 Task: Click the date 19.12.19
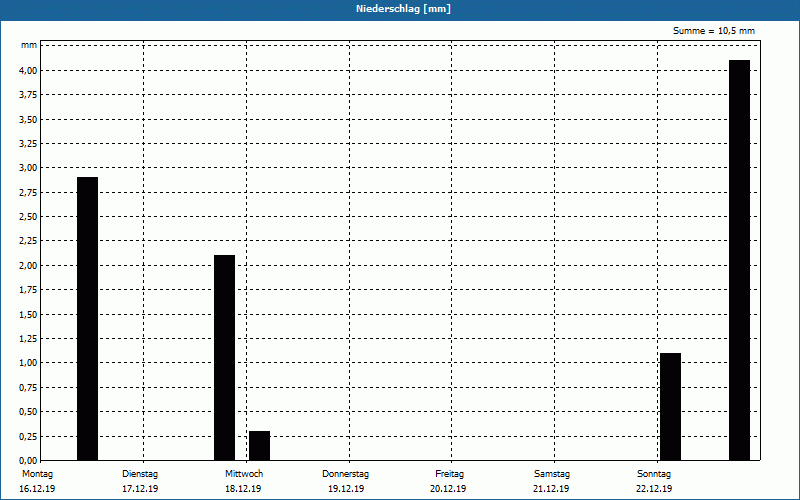[346, 489]
